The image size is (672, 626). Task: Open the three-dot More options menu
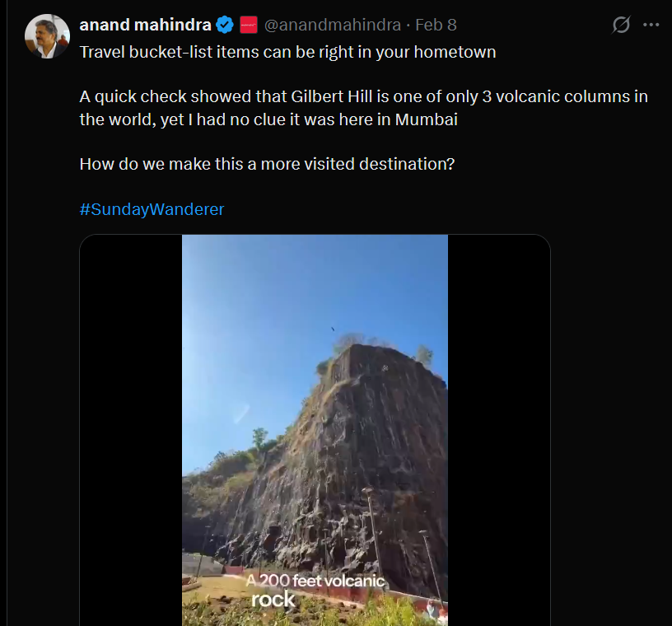click(651, 25)
